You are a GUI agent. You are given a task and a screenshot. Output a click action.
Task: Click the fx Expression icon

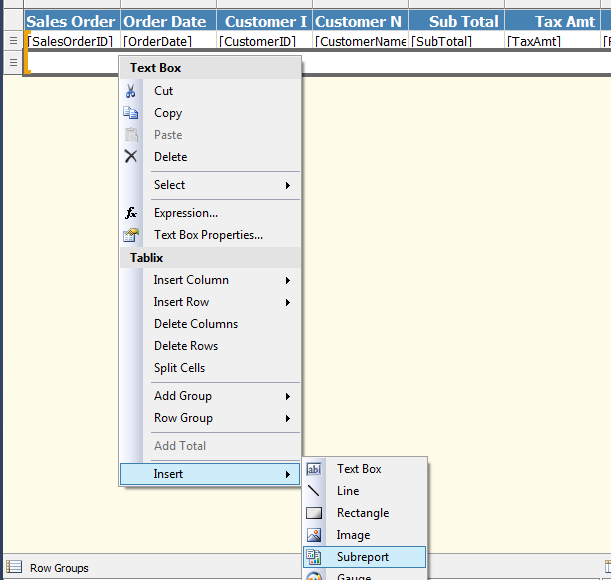[x=131, y=213]
